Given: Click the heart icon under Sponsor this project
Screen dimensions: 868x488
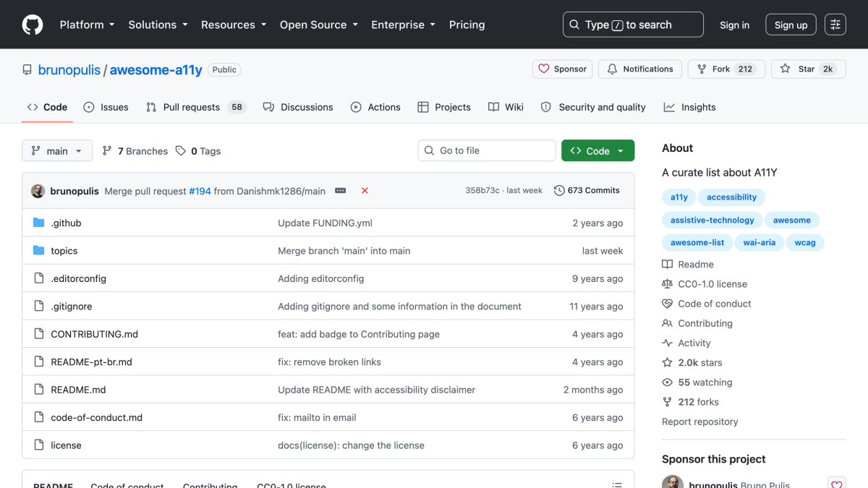Looking at the screenshot, I should pyautogui.click(x=837, y=484).
